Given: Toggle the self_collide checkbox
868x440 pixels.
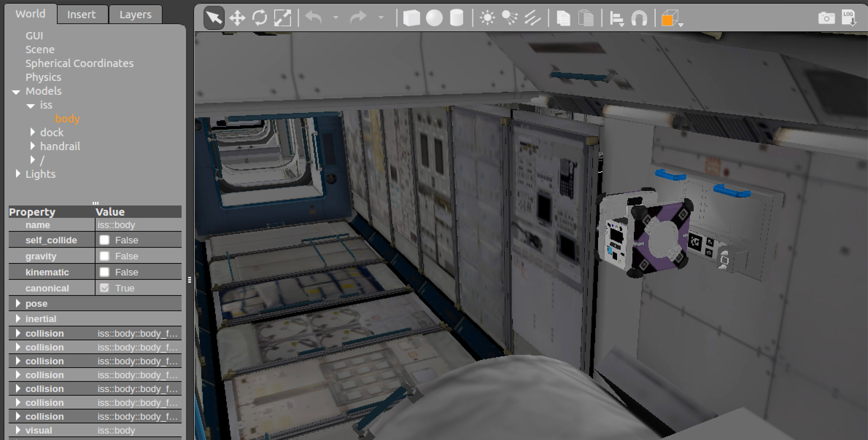Looking at the screenshot, I should coord(105,240).
